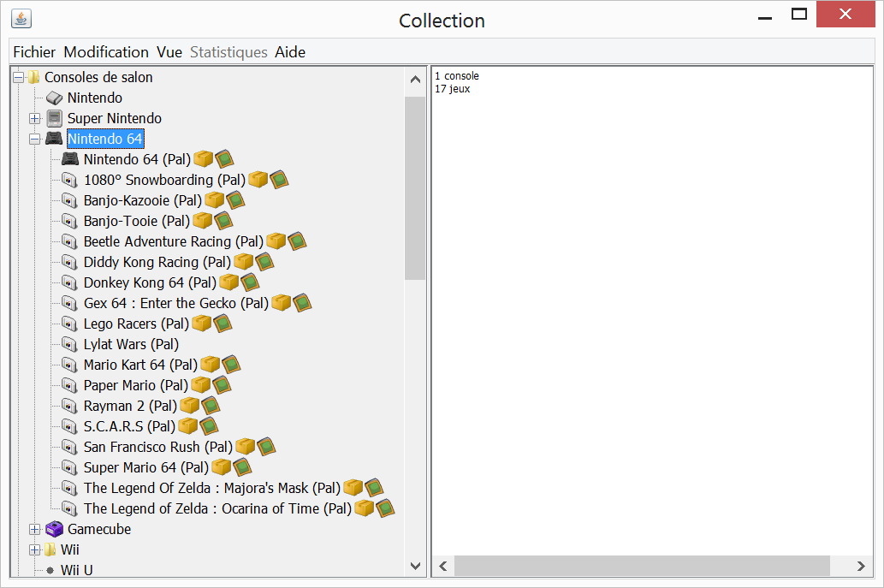This screenshot has width=884, height=588.
Task: Click the '1 console' statistics text
Action: pyautogui.click(x=457, y=75)
